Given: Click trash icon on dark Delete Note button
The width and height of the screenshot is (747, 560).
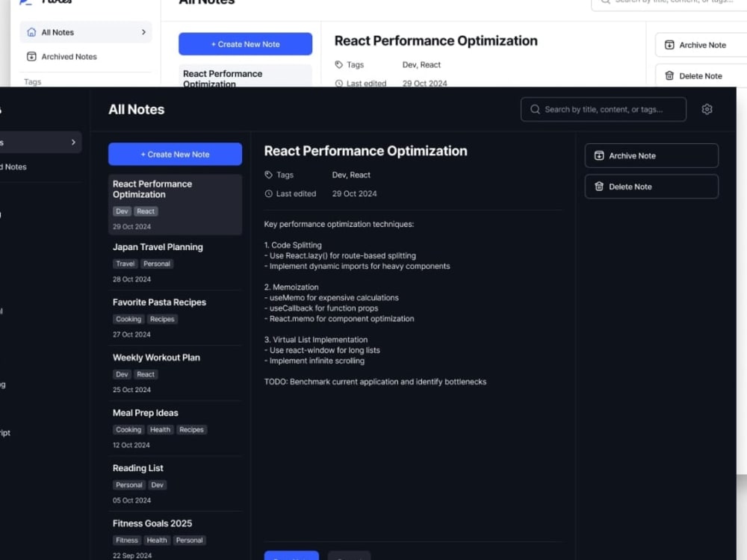Looking at the screenshot, I should coord(599,187).
